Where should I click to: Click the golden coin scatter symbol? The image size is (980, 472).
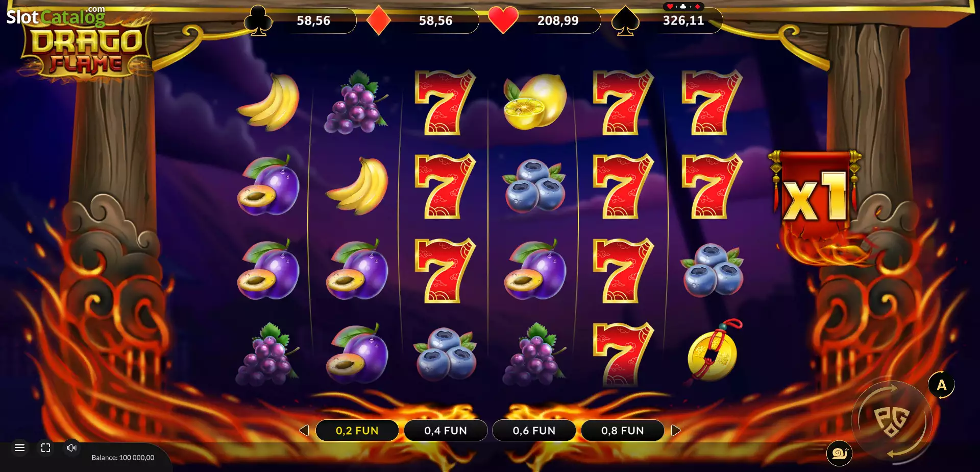713,352
